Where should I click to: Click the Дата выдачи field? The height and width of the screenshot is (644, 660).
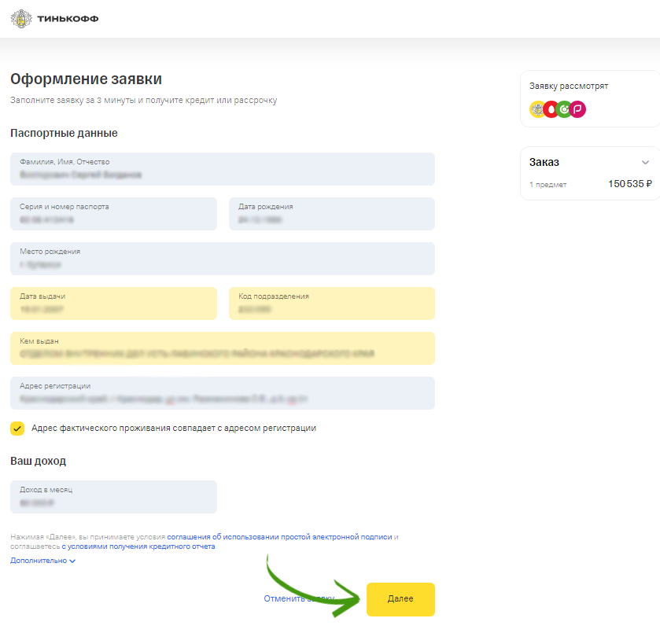(113, 304)
